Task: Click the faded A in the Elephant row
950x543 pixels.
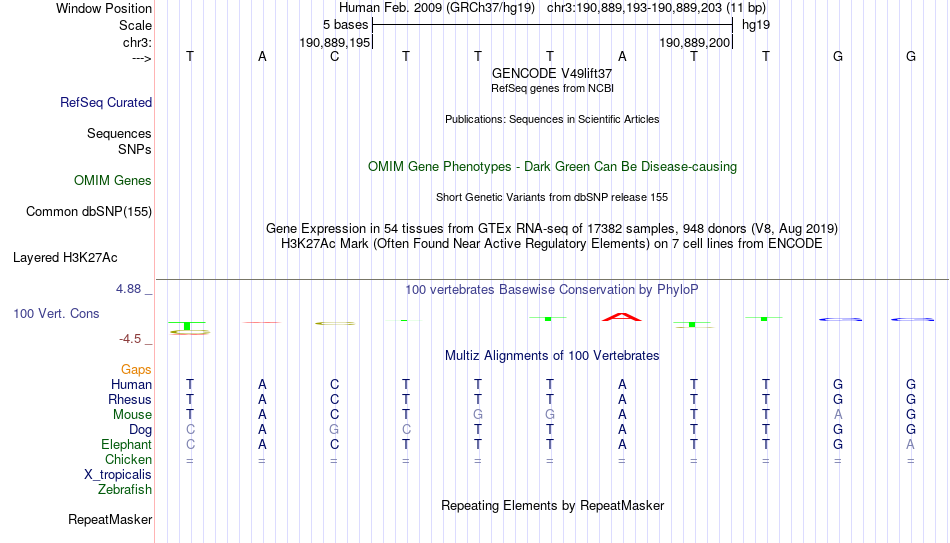Action: tap(910, 445)
